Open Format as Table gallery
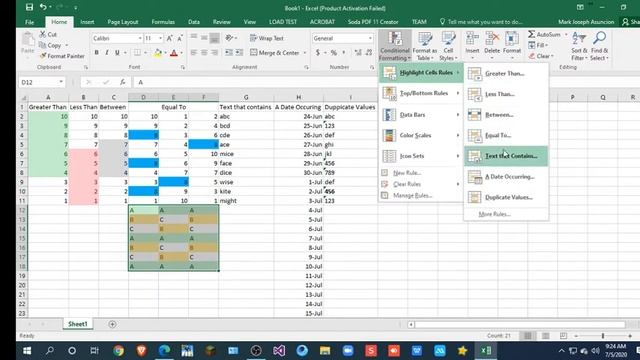 point(424,46)
